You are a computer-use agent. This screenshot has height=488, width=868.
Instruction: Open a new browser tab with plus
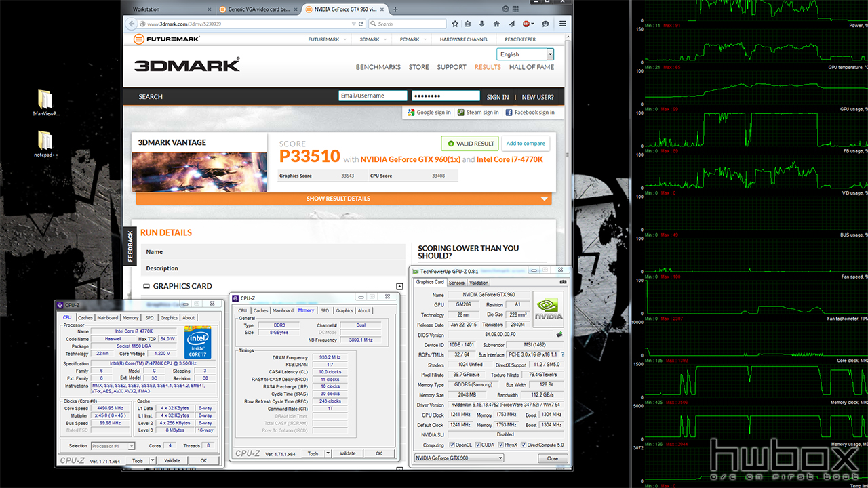pyautogui.click(x=395, y=9)
